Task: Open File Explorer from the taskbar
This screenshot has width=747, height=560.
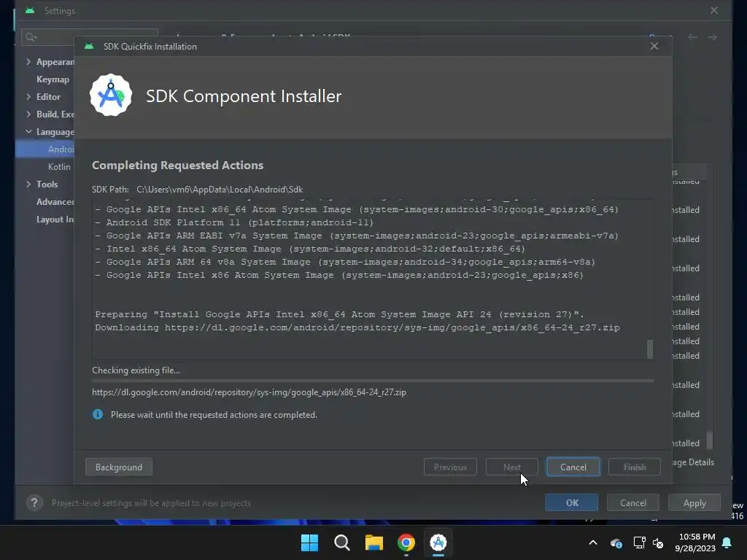Action: [374, 542]
